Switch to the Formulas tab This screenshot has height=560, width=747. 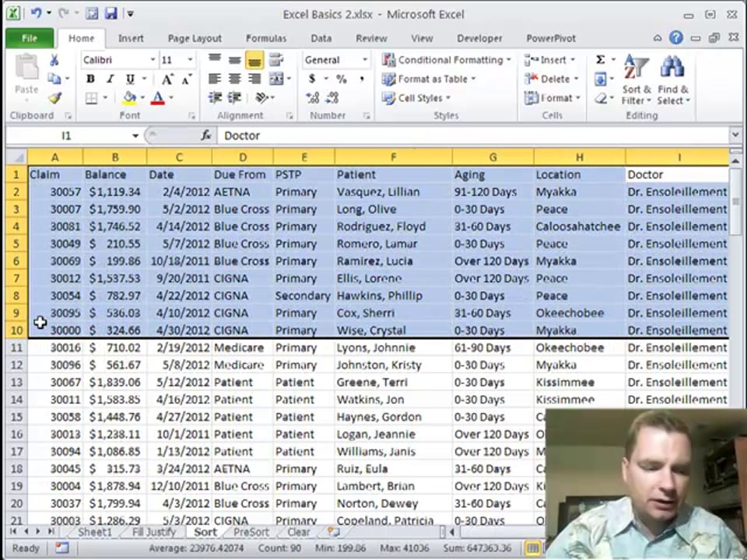coord(266,39)
